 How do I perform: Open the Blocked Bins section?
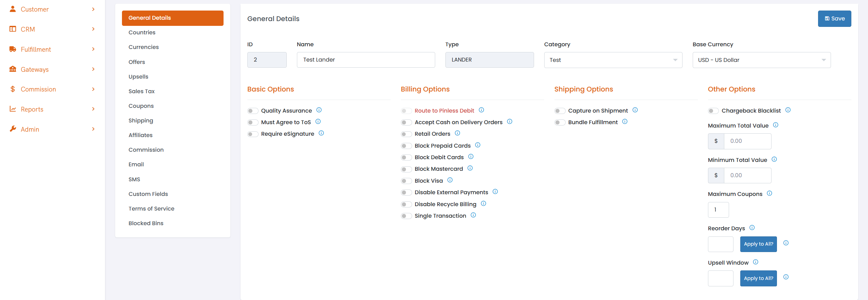click(146, 223)
